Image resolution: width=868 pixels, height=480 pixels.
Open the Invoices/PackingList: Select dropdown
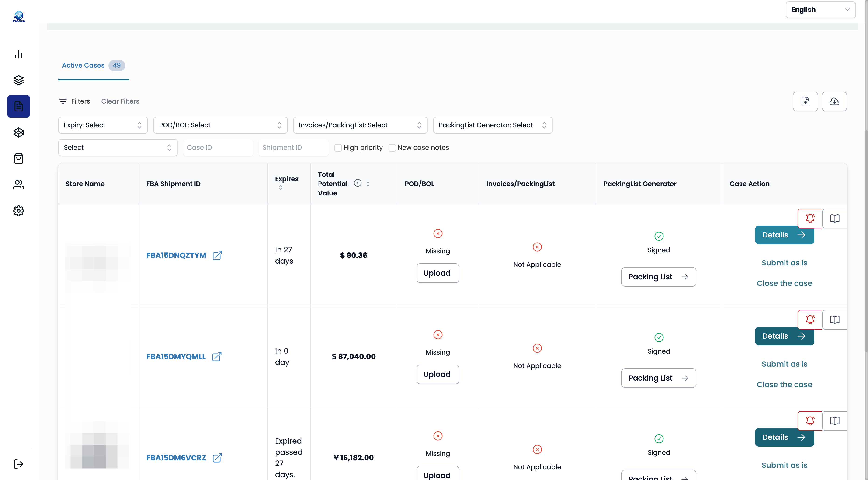click(360, 125)
